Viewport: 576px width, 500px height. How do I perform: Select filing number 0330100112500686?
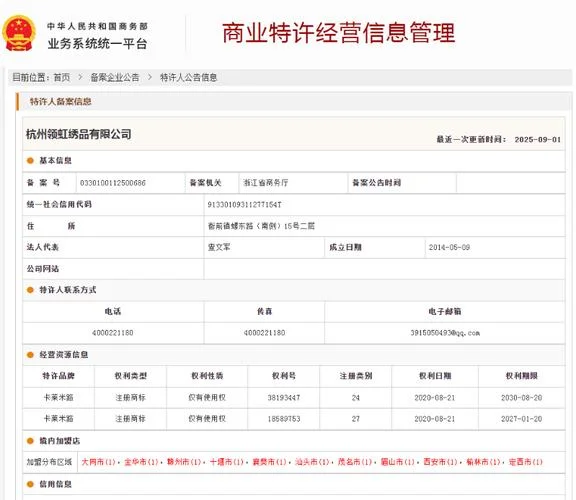pos(113,183)
